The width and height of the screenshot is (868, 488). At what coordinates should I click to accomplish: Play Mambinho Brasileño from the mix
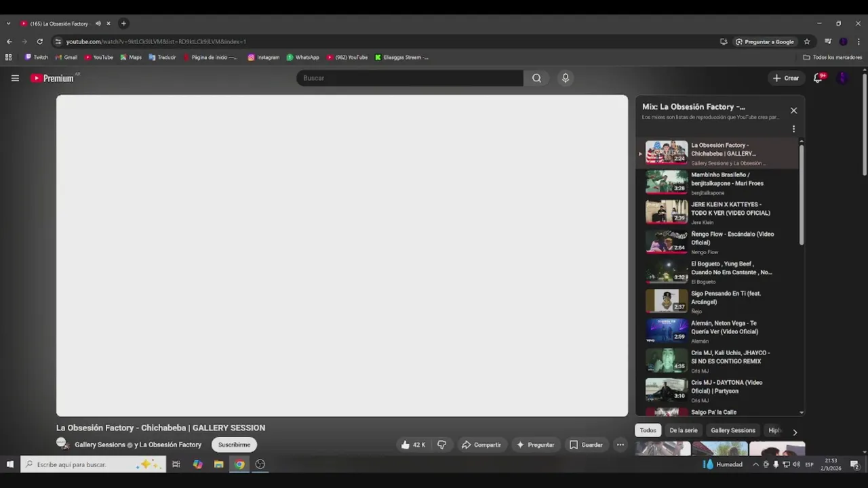click(719, 182)
